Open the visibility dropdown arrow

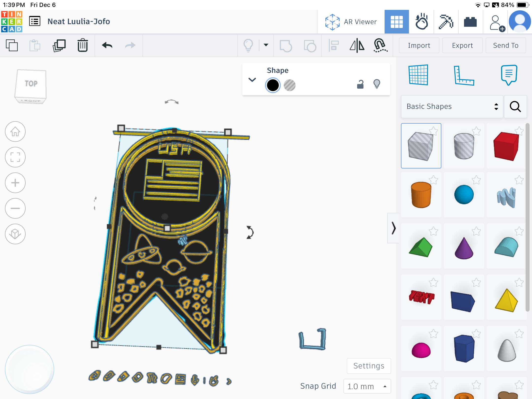pos(266,45)
